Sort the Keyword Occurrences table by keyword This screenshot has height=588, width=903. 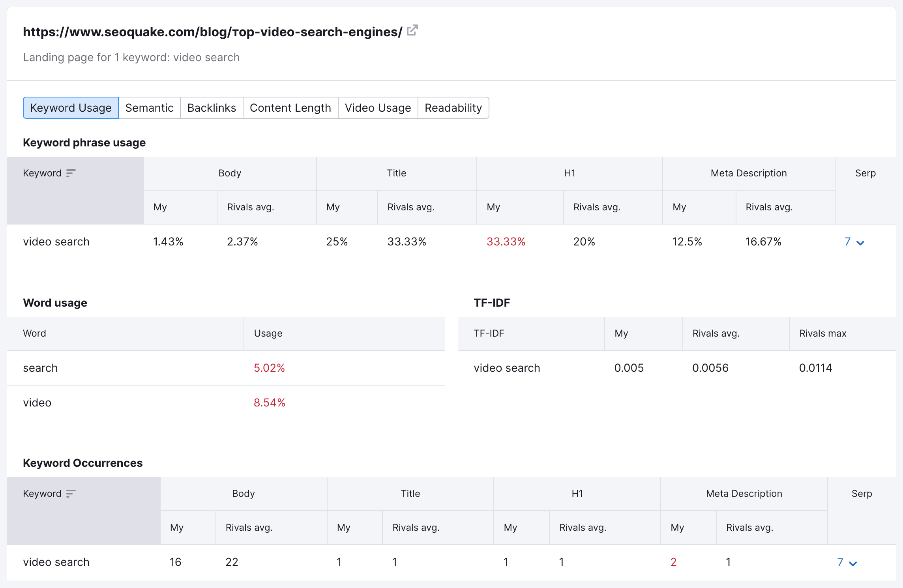pyautogui.click(x=70, y=493)
